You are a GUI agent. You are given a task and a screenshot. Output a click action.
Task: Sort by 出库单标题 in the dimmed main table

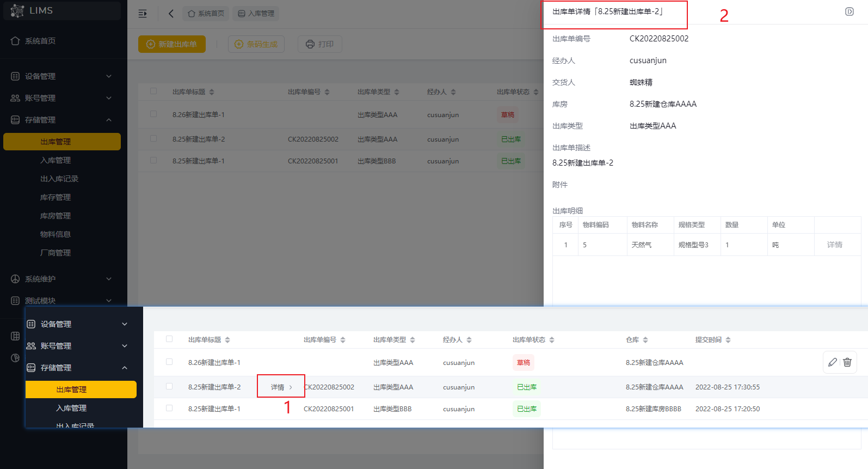[x=212, y=92]
